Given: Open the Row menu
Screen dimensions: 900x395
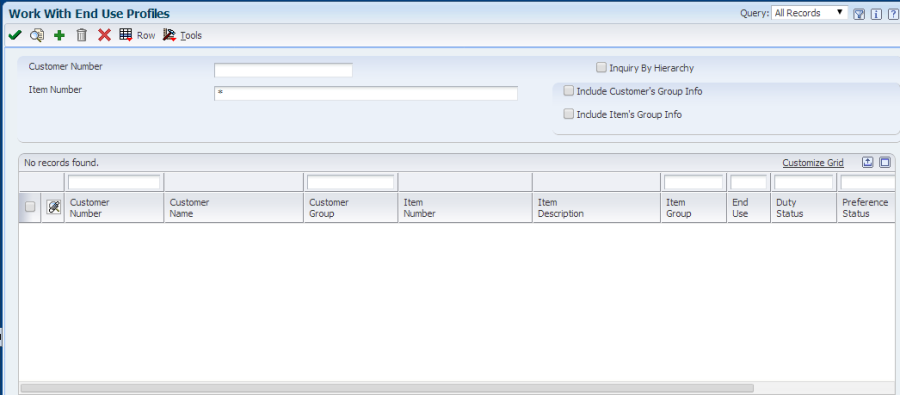Looking at the screenshot, I should (x=137, y=36).
